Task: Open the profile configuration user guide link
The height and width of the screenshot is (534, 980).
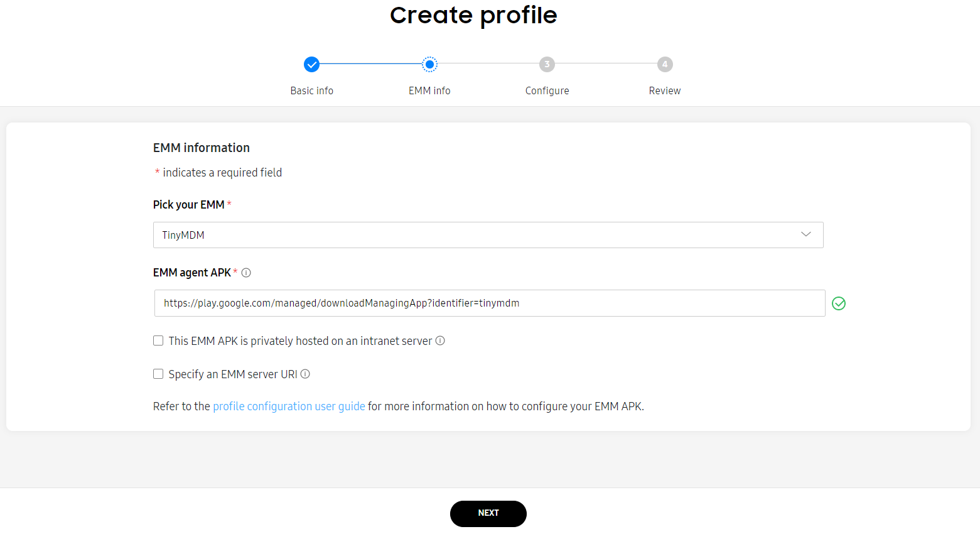Action: pyautogui.click(x=289, y=406)
